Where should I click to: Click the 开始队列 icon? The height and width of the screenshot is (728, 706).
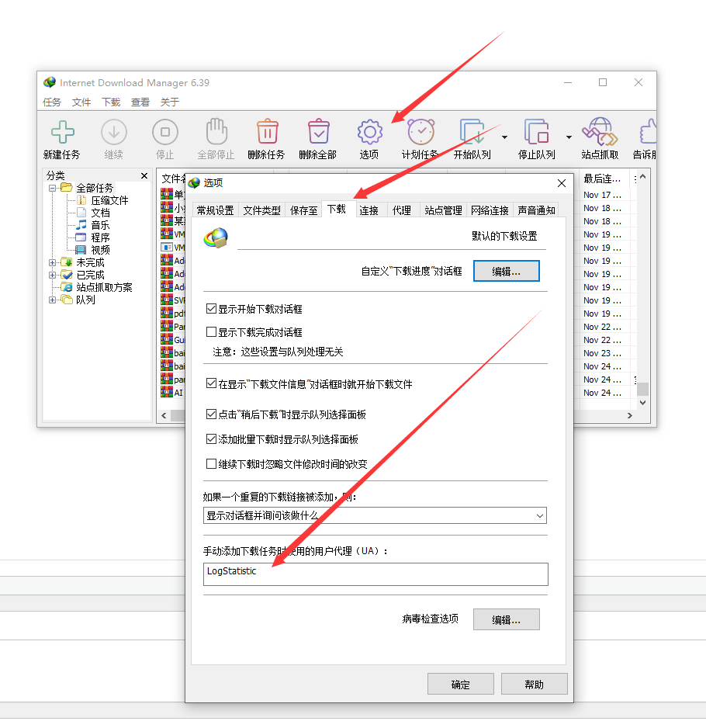(x=472, y=131)
